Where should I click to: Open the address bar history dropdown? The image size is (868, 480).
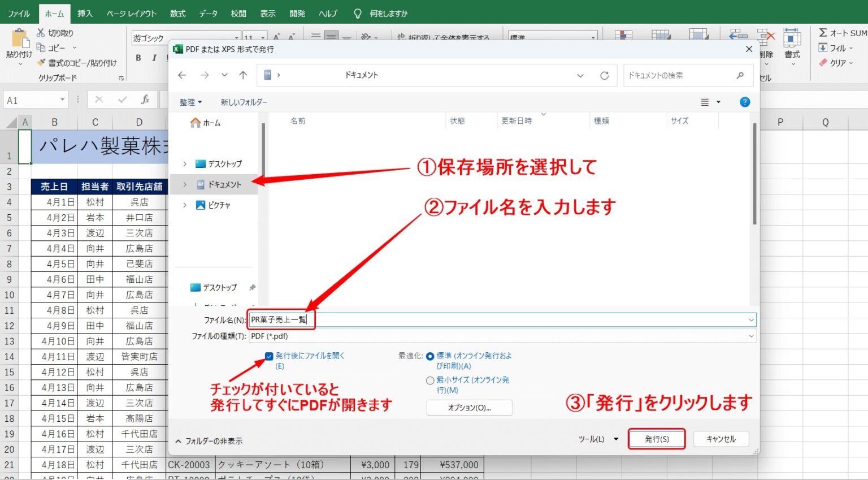pyautogui.click(x=580, y=75)
